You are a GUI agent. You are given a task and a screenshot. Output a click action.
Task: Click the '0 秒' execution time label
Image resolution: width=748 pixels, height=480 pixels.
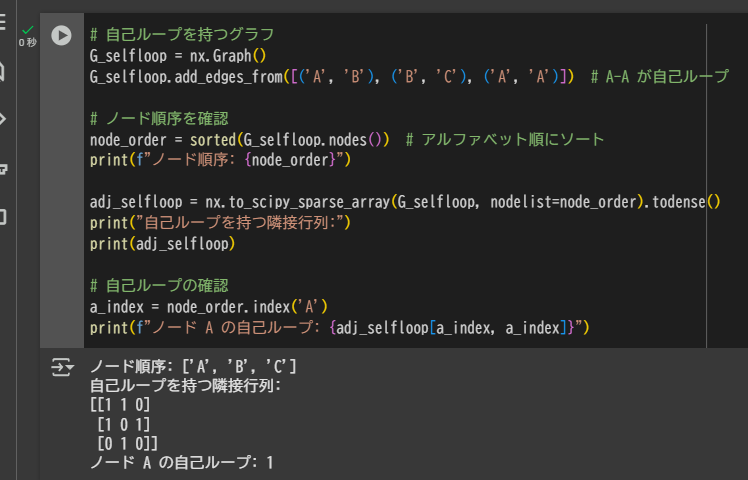pos(28,42)
